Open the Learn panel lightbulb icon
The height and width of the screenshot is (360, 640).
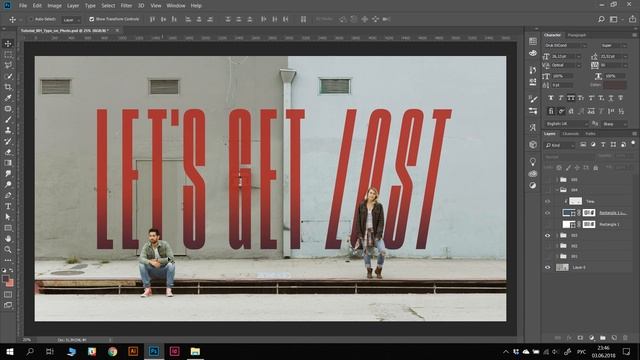coord(533,162)
